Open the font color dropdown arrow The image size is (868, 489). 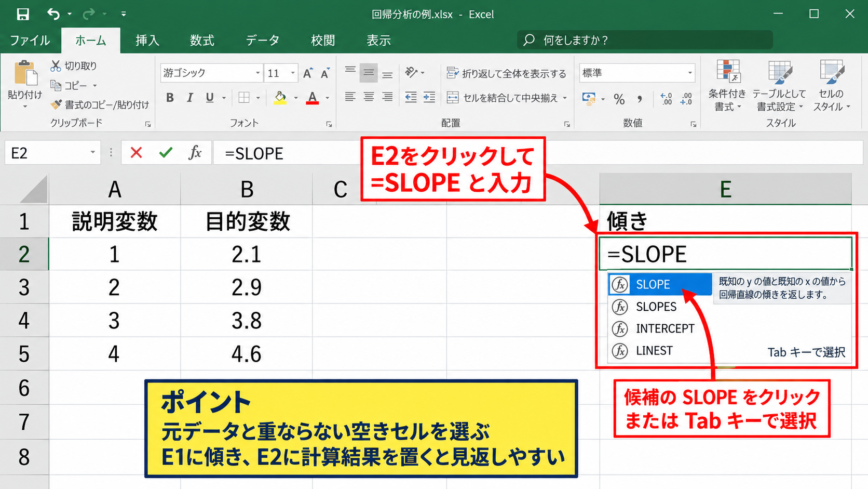[x=328, y=98]
